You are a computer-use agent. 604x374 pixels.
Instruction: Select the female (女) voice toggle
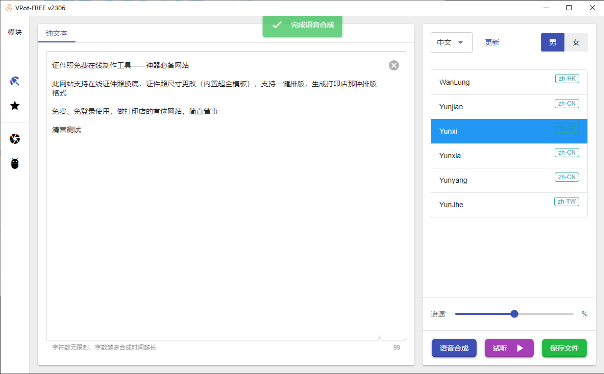click(576, 42)
